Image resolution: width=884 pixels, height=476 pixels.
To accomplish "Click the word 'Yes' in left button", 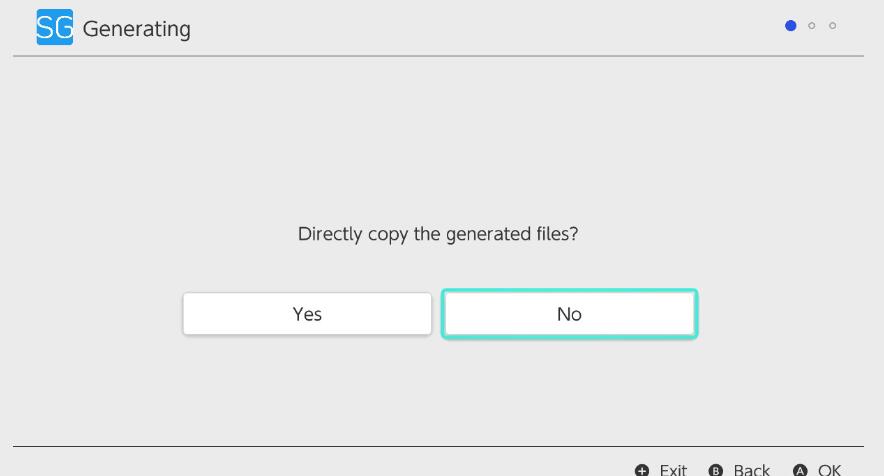I will (307, 314).
